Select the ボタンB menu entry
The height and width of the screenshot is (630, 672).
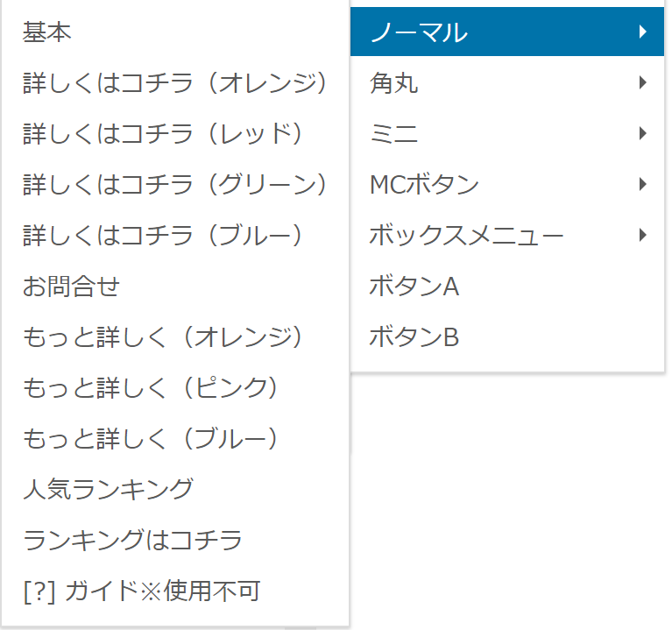[x=507, y=336]
